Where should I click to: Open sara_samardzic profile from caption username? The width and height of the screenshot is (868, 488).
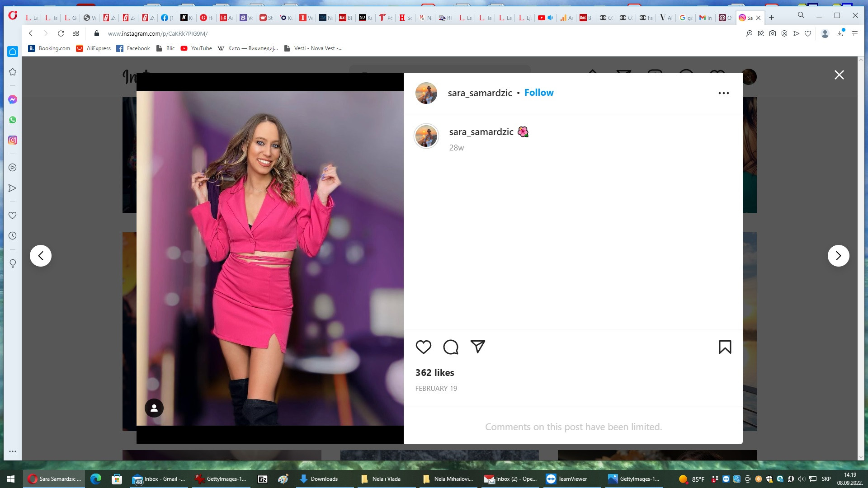(x=481, y=132)
